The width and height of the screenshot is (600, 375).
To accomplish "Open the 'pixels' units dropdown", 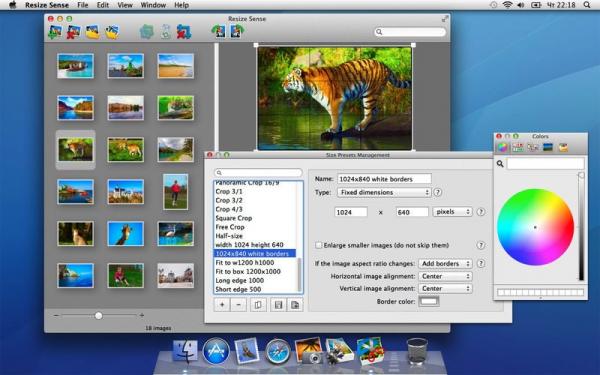I will tap(452, 212).
